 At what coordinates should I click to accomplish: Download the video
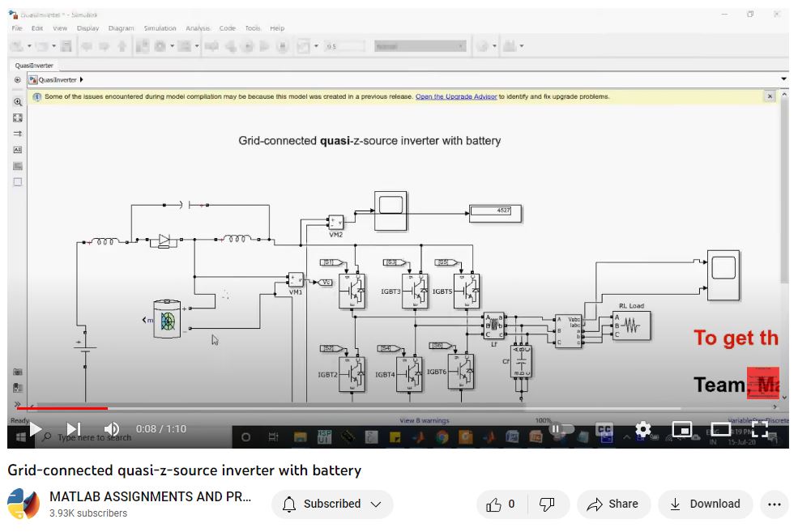point(705,504)
